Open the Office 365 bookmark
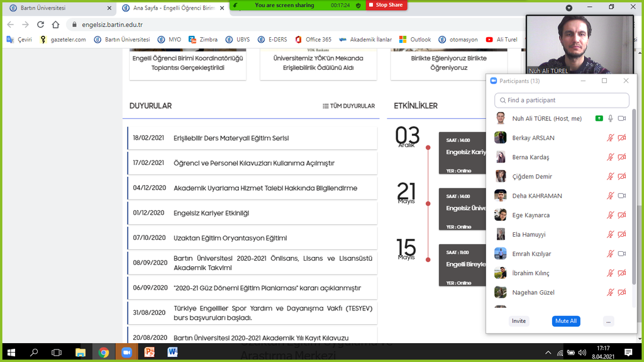 pos(313,39)
